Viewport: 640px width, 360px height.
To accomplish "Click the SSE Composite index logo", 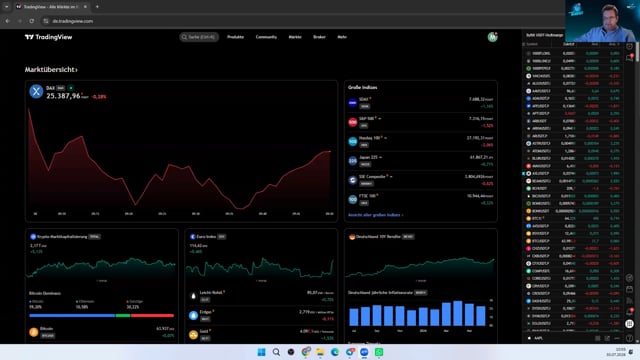I will coord(353,180).
